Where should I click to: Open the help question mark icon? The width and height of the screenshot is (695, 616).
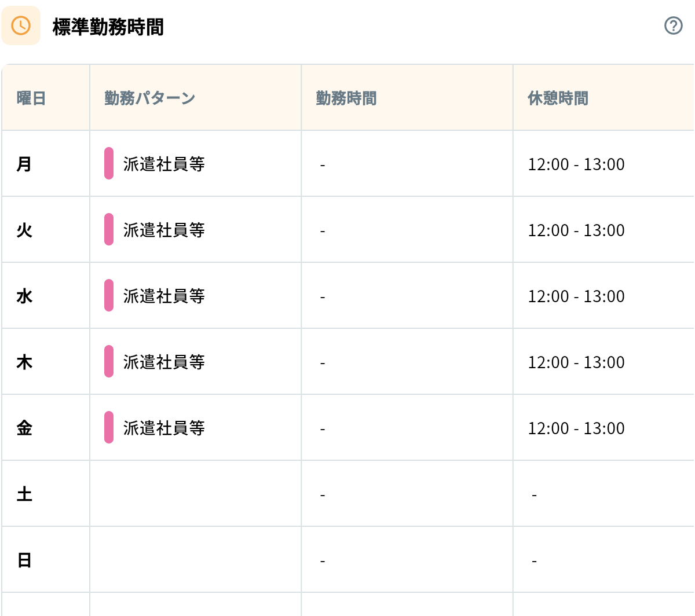673,25
